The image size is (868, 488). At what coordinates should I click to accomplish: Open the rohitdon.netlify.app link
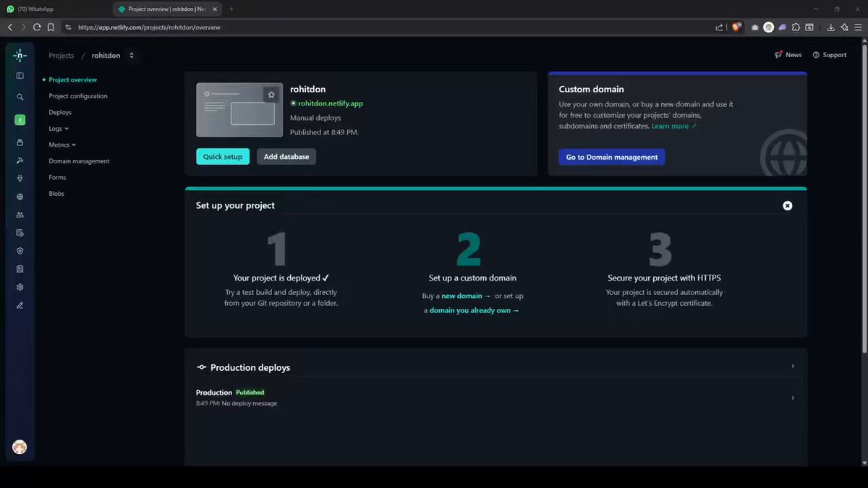(x=331, y=103)
